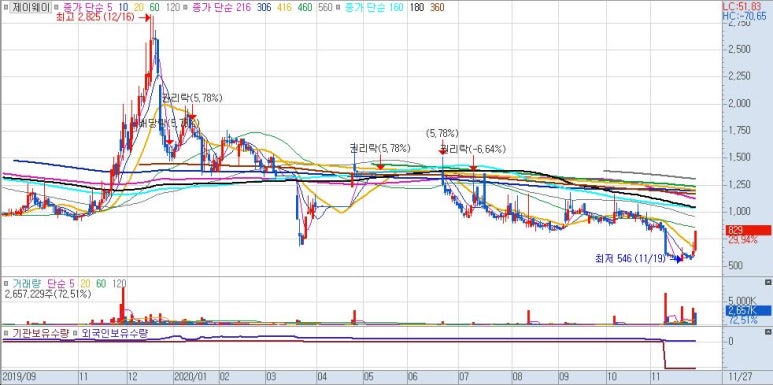Click the gray 120 volume average label
The image size is (773, 385).
(119, 283)
